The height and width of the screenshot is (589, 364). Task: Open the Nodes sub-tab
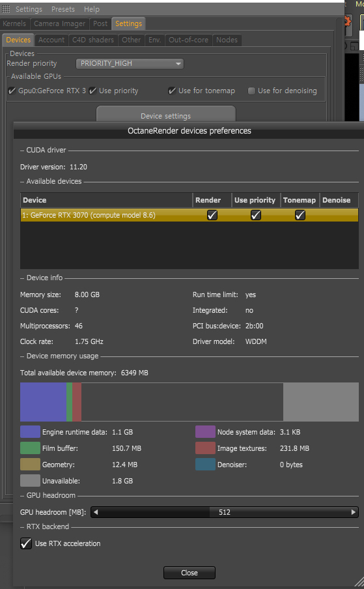tap(227, 40)
